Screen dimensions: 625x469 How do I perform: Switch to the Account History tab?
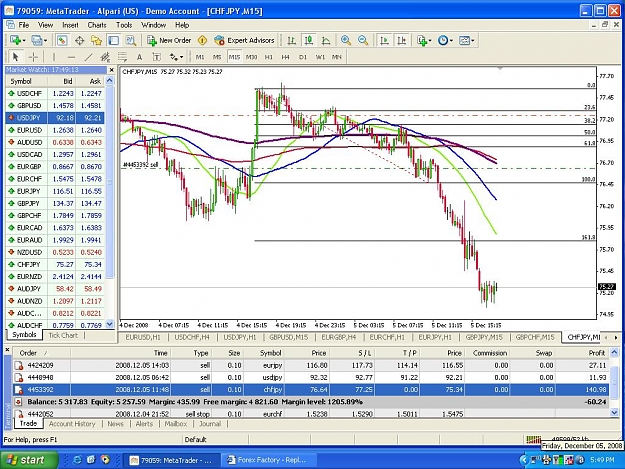[72, 424]
